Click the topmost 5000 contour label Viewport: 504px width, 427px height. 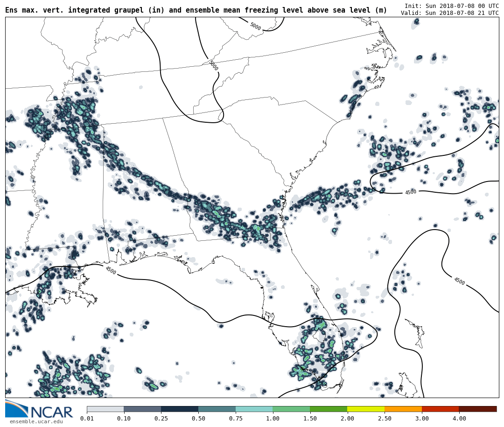(255, 27)
